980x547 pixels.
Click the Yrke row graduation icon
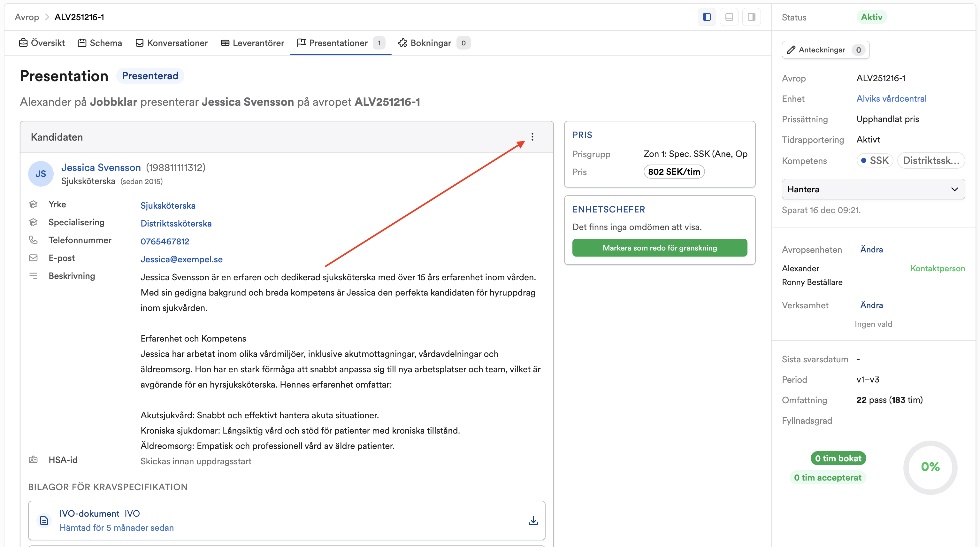[33, 204]
